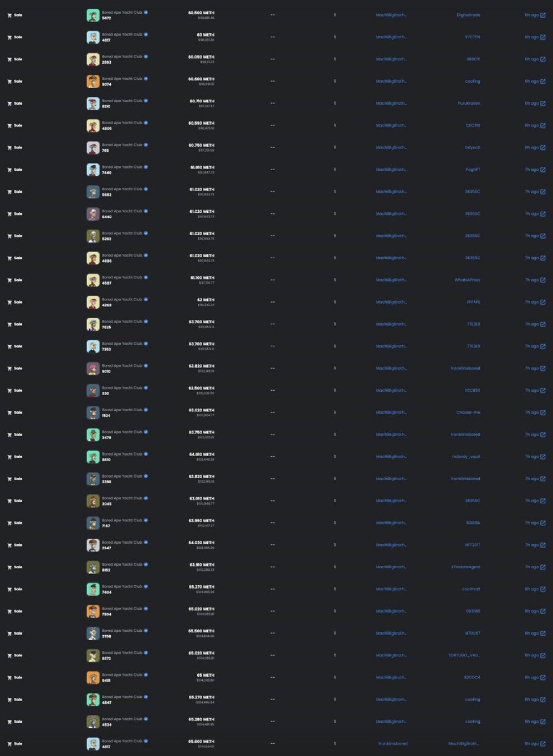Select the 64.010 WETH price
553x756 pixels.
(x=202, y=454)
